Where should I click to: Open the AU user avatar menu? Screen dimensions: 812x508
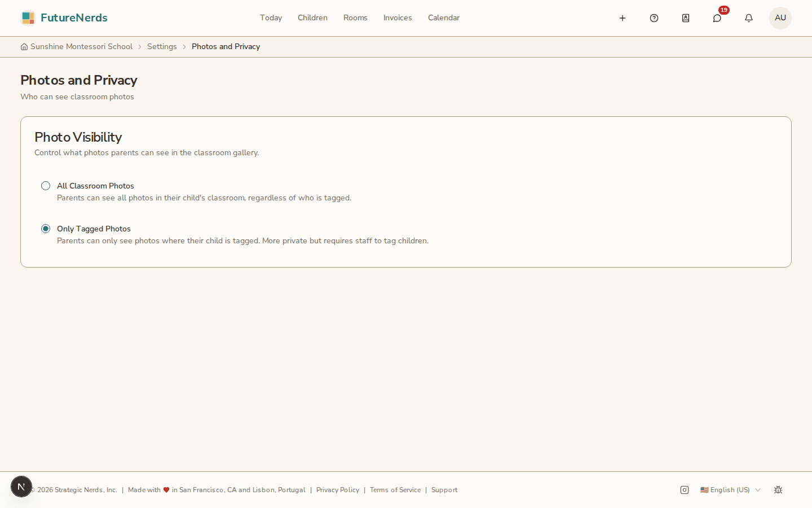780,18
